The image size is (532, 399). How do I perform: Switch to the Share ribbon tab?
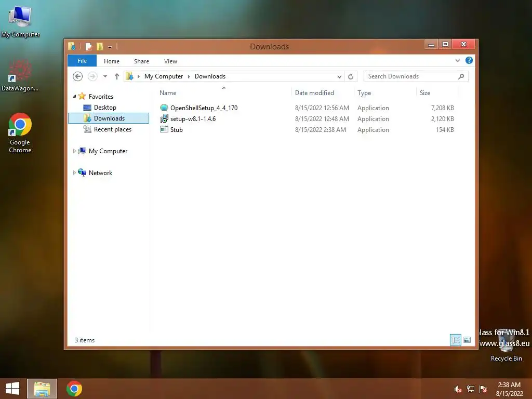pos(141,61)
